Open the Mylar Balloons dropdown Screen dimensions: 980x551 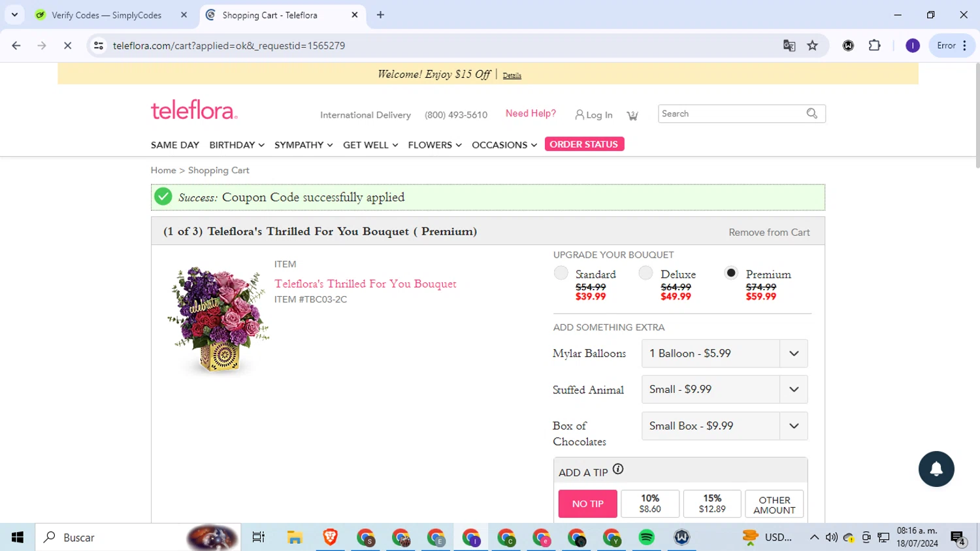click(x=725, y=354)
